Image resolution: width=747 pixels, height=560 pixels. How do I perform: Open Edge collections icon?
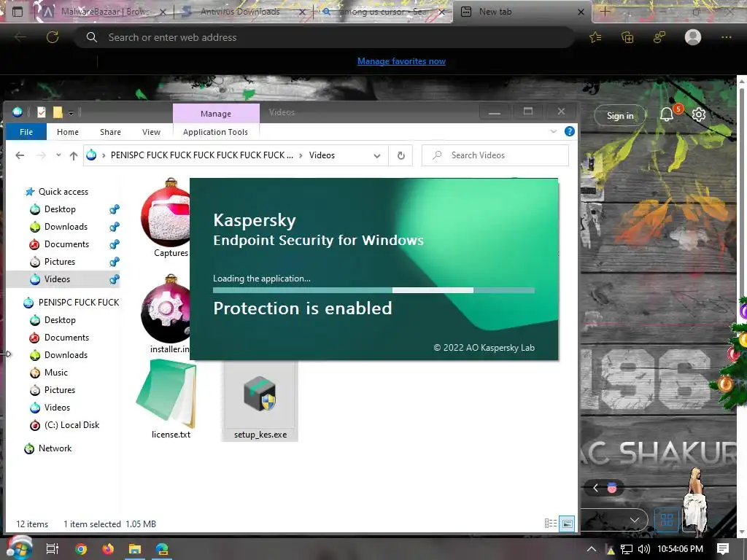point(627,37)
